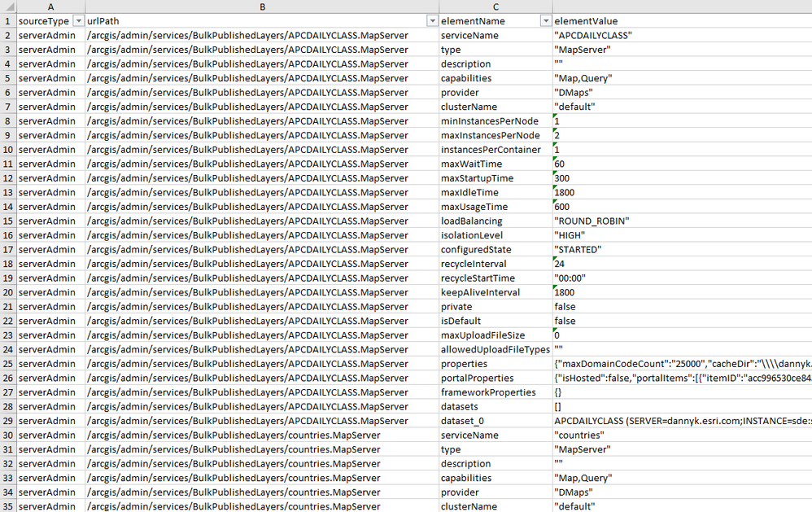Click the private cell in row 21
This screenshot has height=512, width=812.
[x=495, y=307]
